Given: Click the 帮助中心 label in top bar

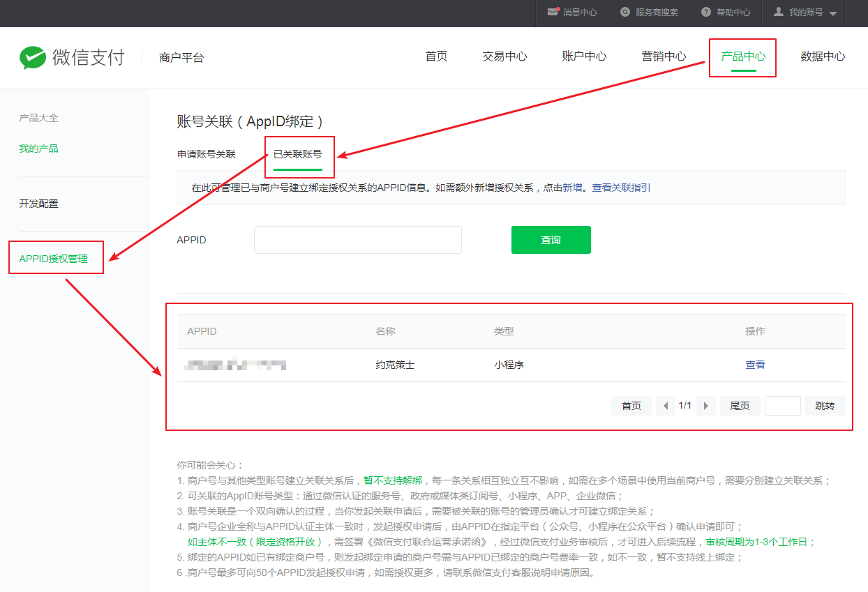Looking at the screenshot, I should point(734,13).
